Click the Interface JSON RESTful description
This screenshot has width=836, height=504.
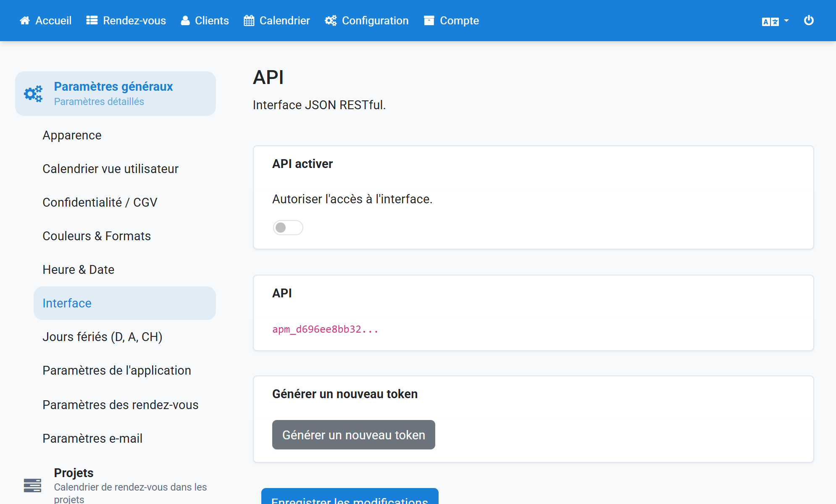pos(319,105)
